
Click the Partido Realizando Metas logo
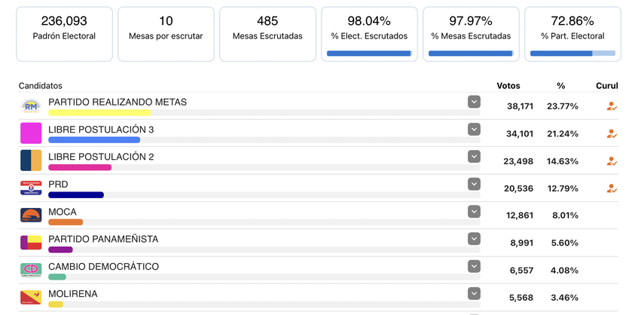pos(31,106)
